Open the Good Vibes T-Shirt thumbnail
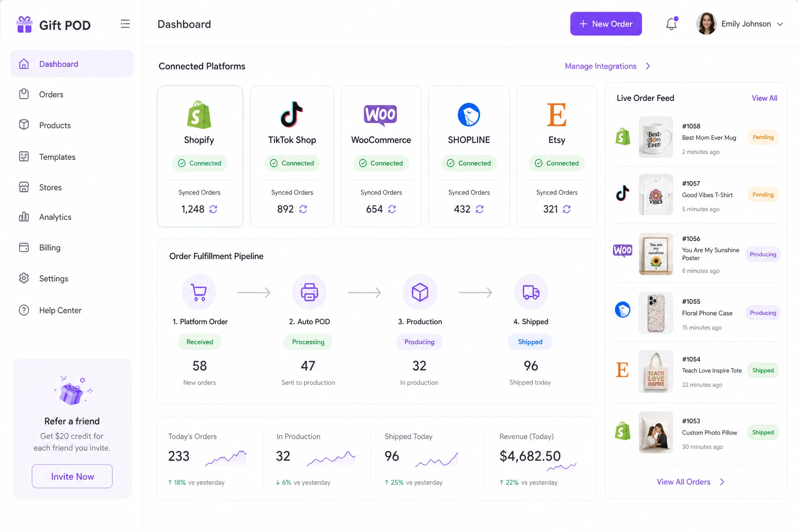798x532 pixels. tap(655, 194)
